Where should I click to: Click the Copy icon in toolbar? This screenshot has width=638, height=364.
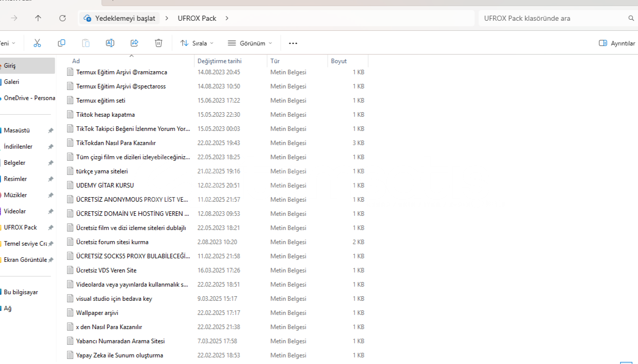point(61,43)
